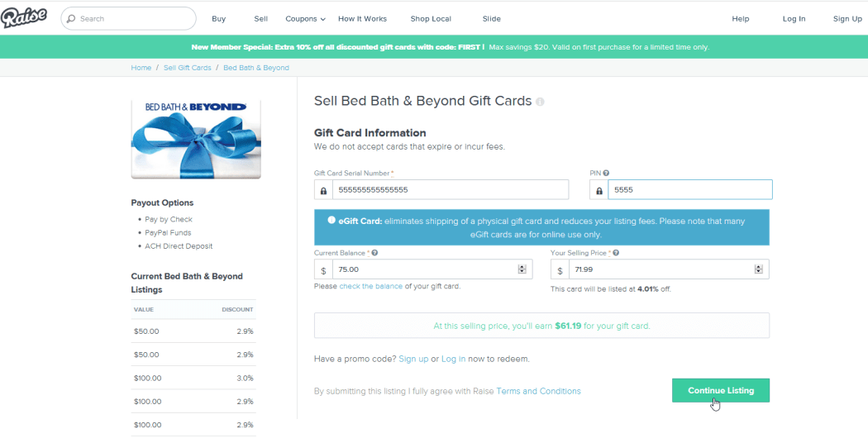Open the Help page
Image resolution: width=868 pixels, height=443 pixels.
click(x=741, y=19)
